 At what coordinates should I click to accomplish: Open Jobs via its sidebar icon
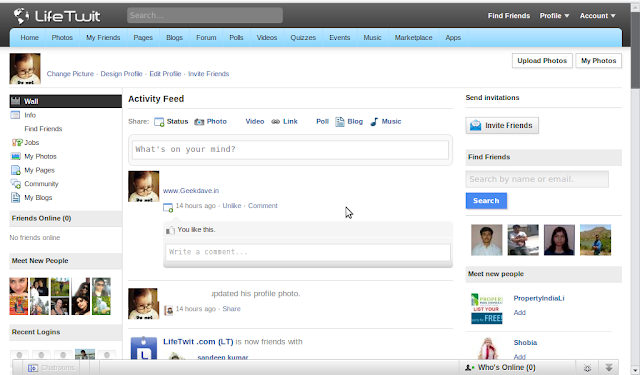tap(17, 142)
